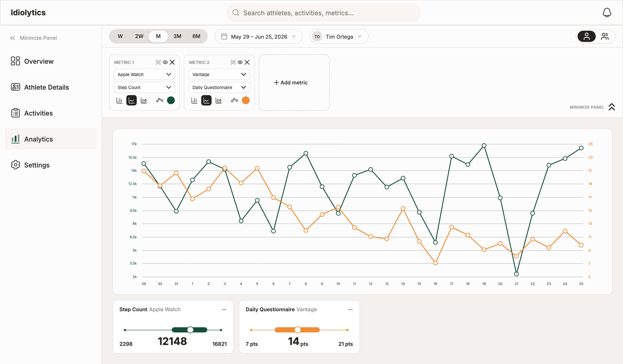
Task: Select area chart type for Metric 2
Action: coord(219,100)
